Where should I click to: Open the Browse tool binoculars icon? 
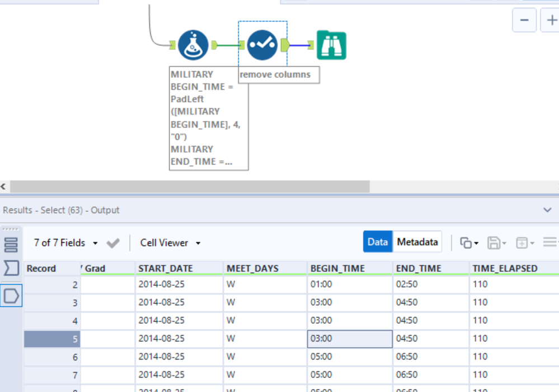(x=331, y=45)
